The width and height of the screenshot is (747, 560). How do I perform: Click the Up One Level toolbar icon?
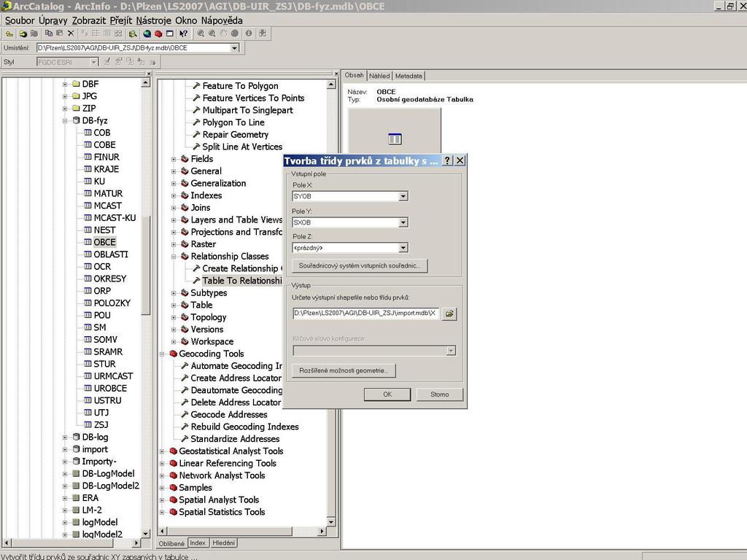pos(9,34)
